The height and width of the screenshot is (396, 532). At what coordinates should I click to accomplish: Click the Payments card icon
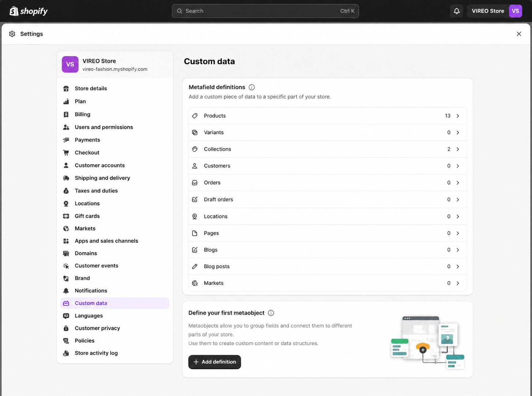click(x=66, y=140)
